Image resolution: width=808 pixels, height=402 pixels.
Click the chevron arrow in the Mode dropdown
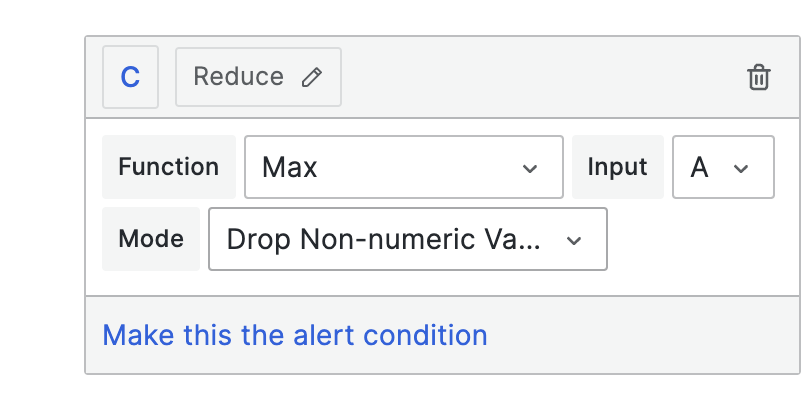pos(574,240)
